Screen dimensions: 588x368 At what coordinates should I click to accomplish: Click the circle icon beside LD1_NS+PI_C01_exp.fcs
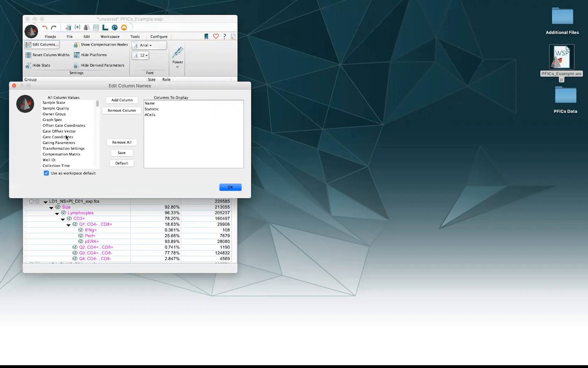31,202
